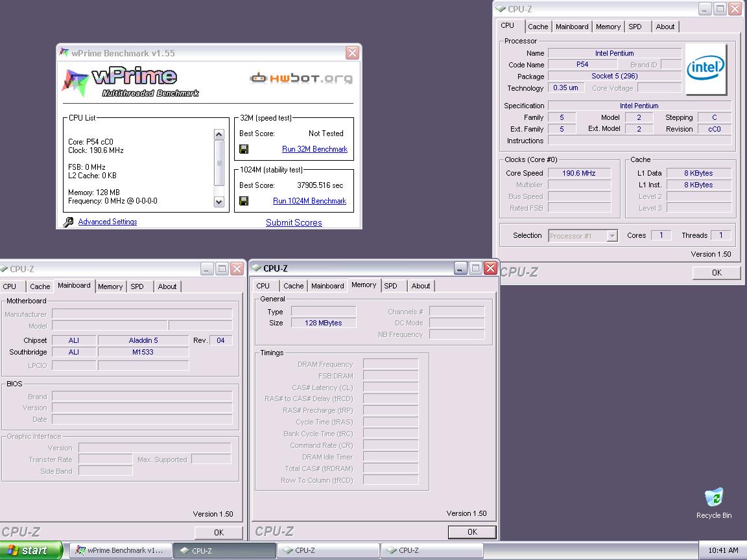Click Run 32M Benchmark link
747x560 pixels.
tap(314, 149)
